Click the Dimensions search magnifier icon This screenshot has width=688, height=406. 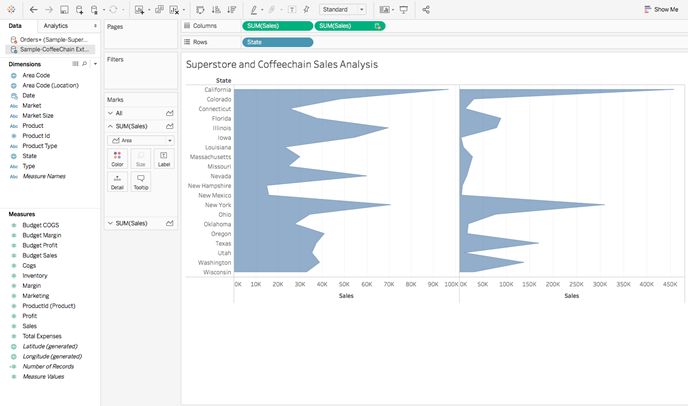tap(85, 64)
